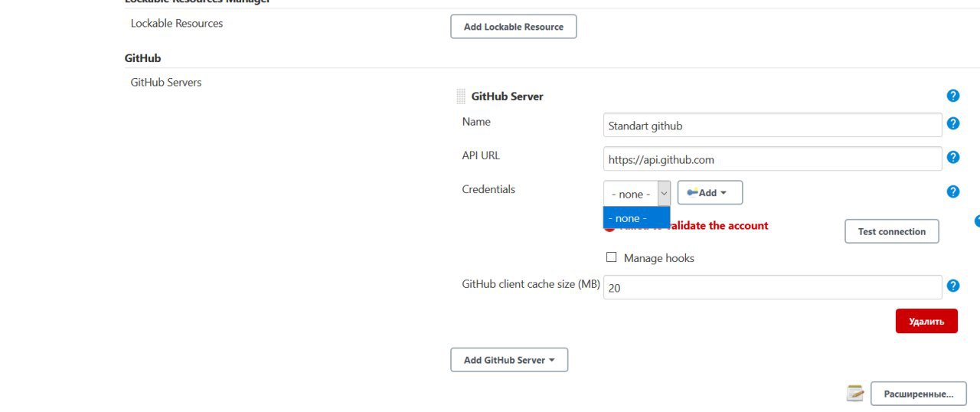Viewport: 980px width, 412px height.
Task: Click the Test connection button
Action: point(892,231)
